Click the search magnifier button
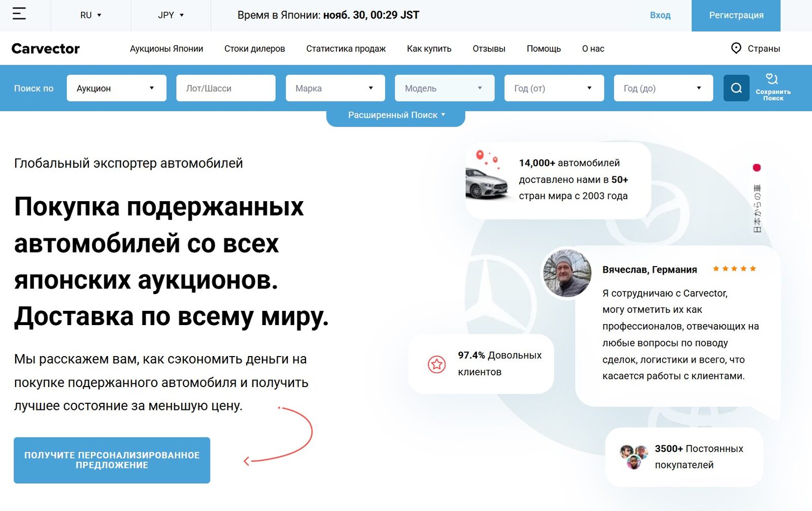812x511 pixels. point(736,87)
